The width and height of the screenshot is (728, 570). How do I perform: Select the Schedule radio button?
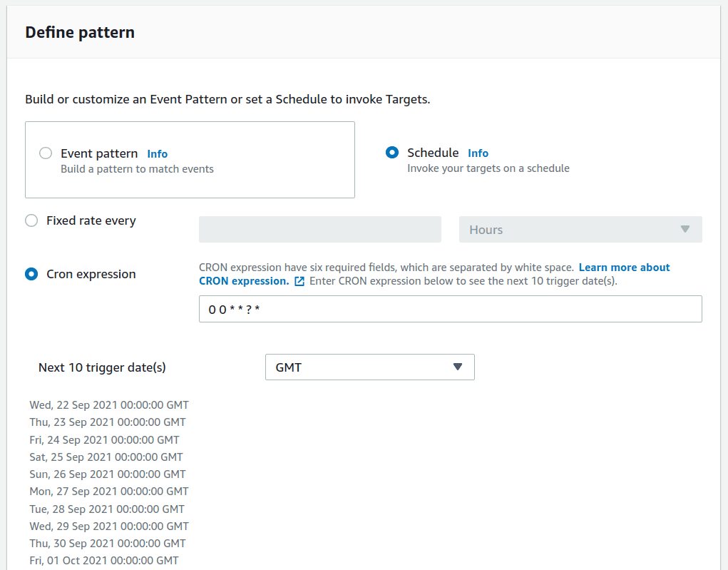coord(391,152)
